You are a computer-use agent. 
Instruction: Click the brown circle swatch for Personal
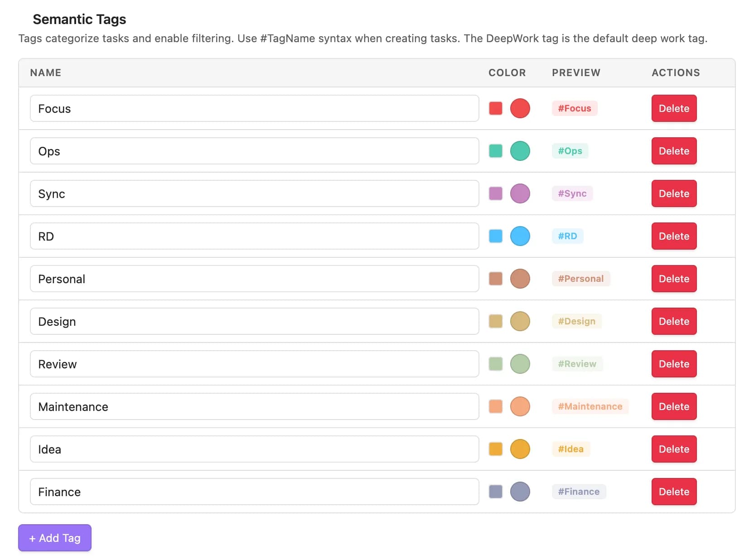click(520, 279)
